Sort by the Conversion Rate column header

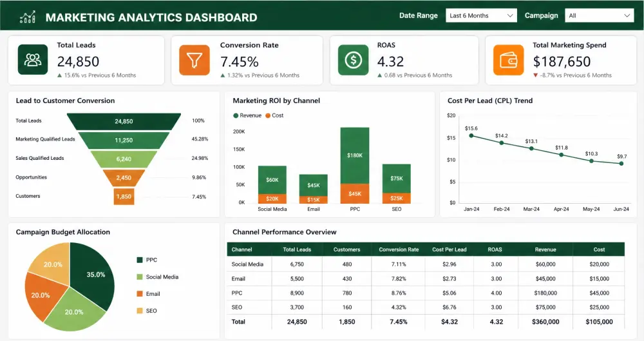point(399,249)
